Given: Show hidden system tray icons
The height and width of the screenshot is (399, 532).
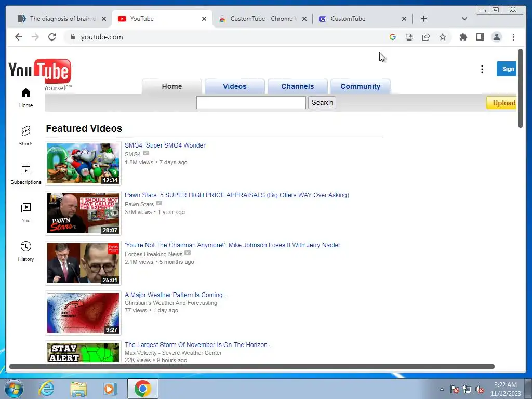Looking at the screenshot, I should [x=442, y=389].
